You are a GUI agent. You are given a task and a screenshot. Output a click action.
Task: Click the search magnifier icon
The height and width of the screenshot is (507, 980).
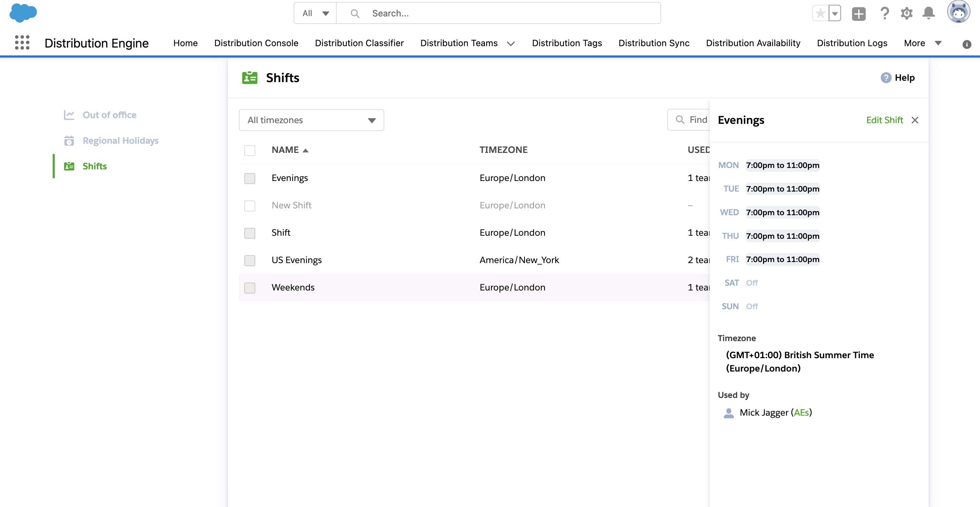coord(355,14)
